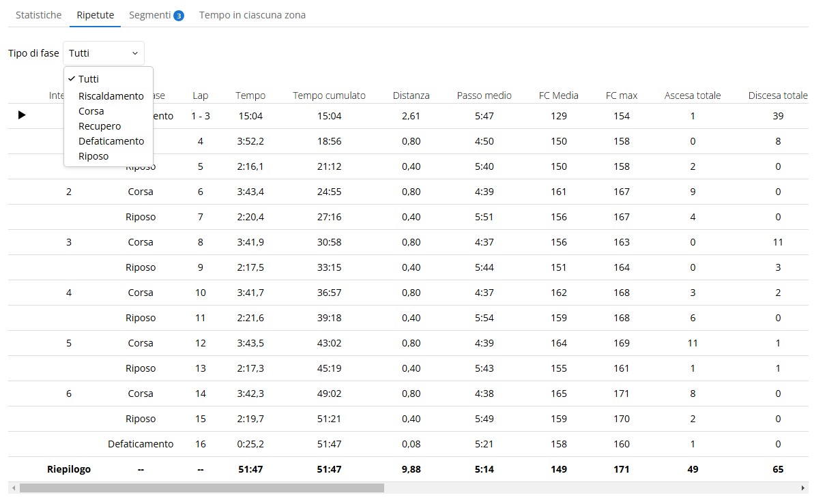
Task: Select the Ripetute tab
Action: (x=95, y=14)
